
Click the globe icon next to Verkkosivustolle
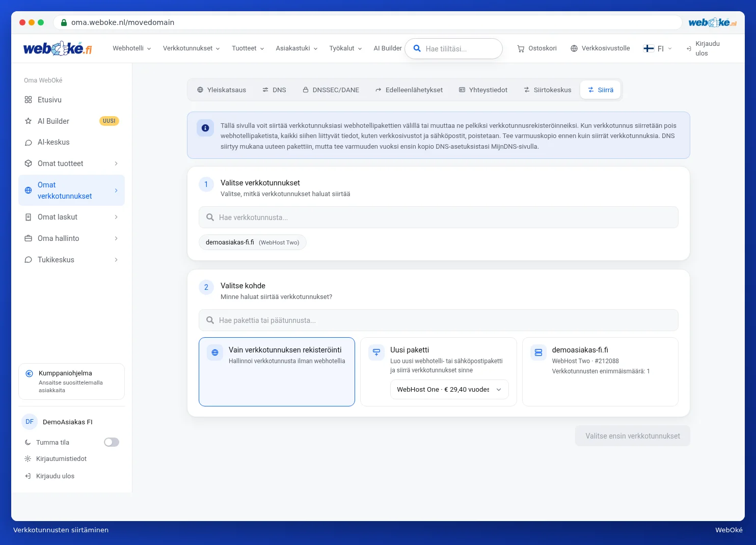[x=574, y=48]
